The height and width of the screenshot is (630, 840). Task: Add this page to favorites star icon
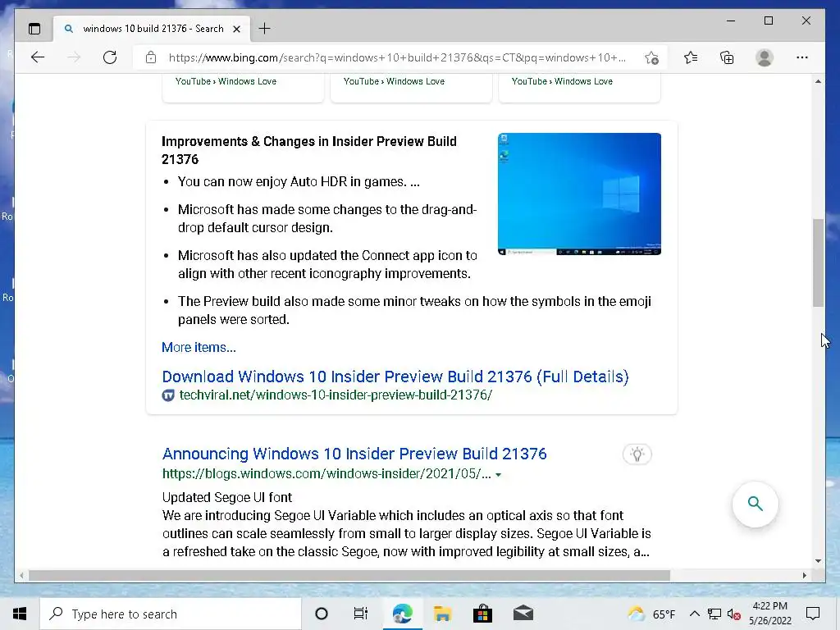(651, 58)
